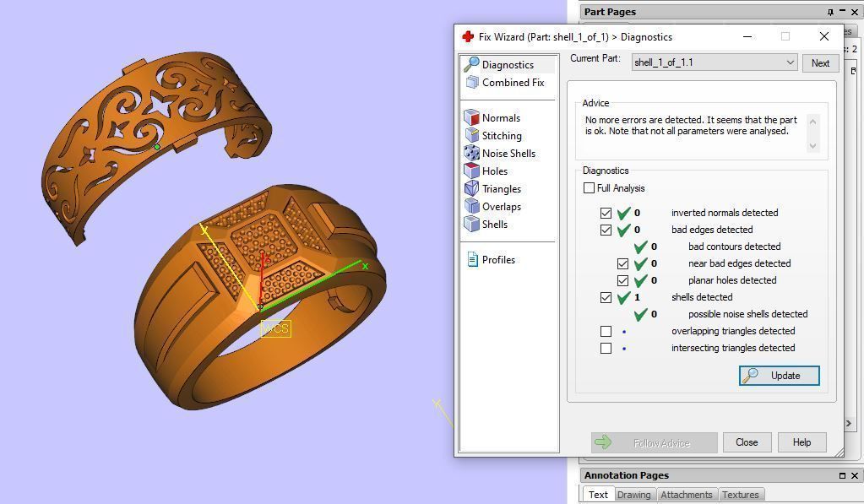Click the 'Current Part:' label

pyautogui.click(x=595, y=58)
